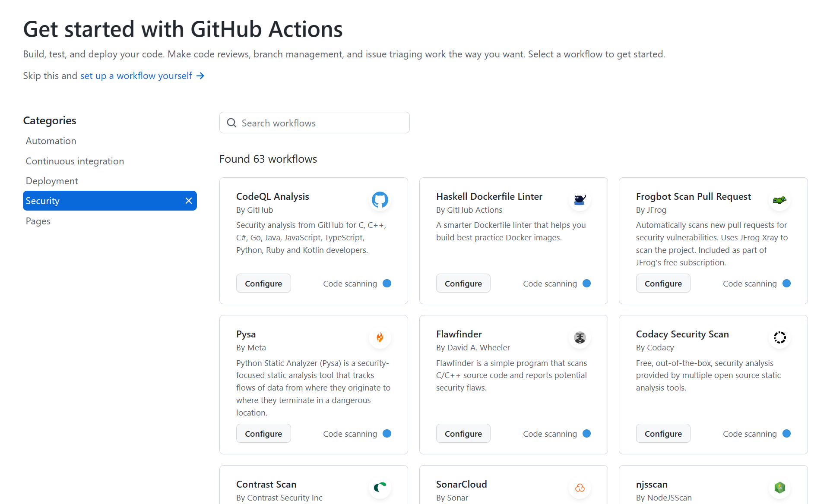
Task: Remove the Security category filter
Action: pos(189,201)
